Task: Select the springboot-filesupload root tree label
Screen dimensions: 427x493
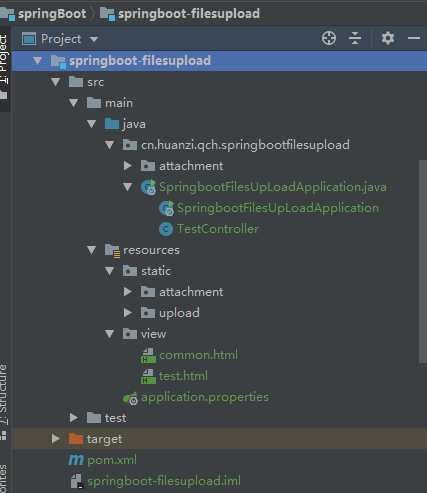Action: coord(140,61)
